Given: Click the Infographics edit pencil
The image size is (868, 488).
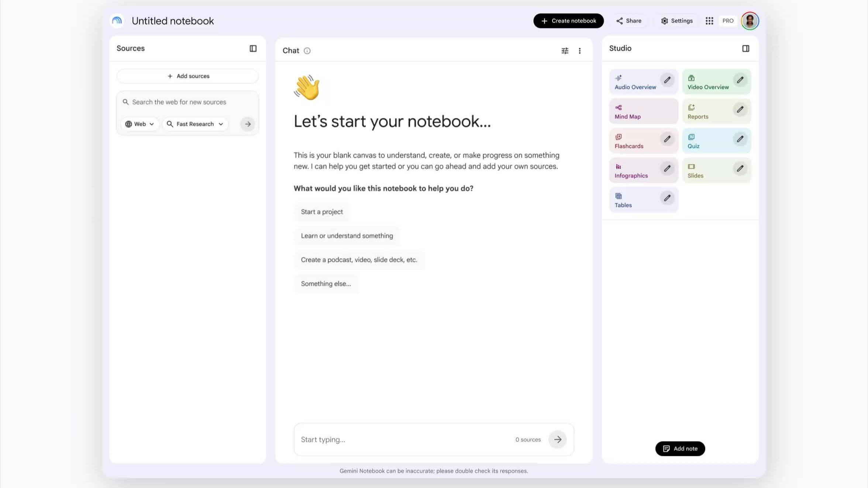Looking at the screenshot, I should [x=667, y=168].
